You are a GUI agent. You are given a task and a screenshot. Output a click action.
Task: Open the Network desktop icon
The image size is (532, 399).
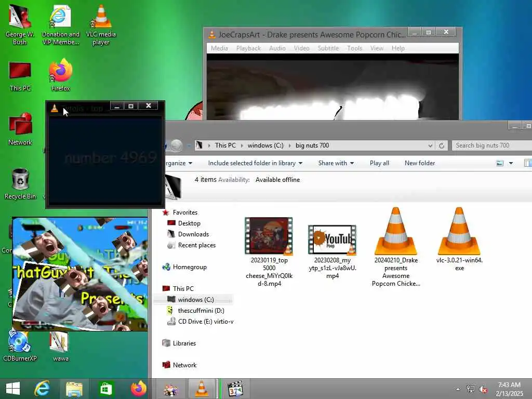pyautogui.click(x=20, y=129)
